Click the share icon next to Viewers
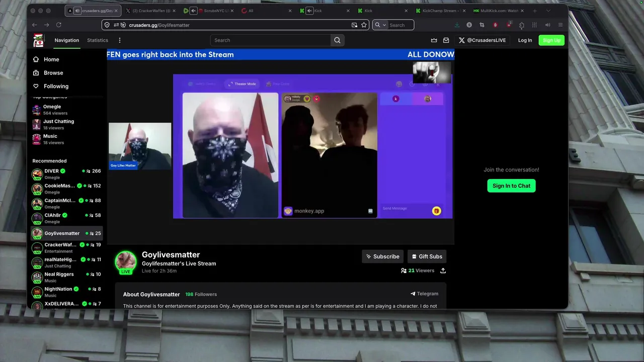The width and height of the screenshot is (644, 362). [443, 270]
